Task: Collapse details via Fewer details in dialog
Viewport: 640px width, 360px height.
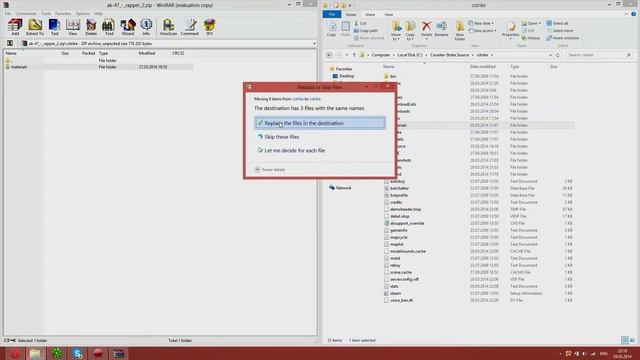Action: point(270,169)
